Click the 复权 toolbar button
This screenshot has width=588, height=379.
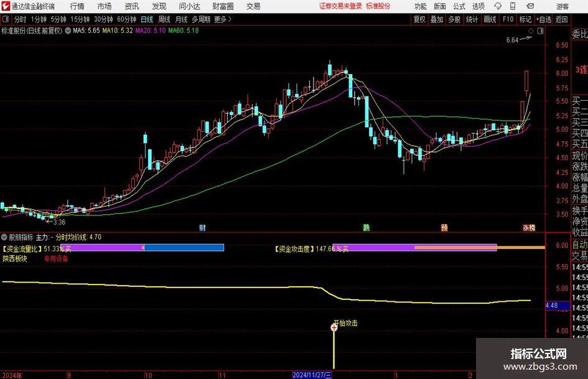coord(419,19)
